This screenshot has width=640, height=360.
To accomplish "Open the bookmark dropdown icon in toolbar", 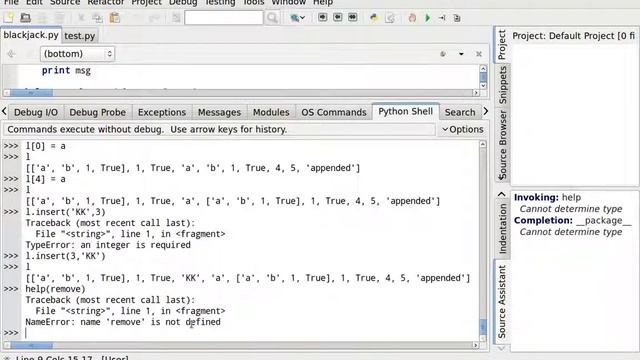I will [298, 18].
